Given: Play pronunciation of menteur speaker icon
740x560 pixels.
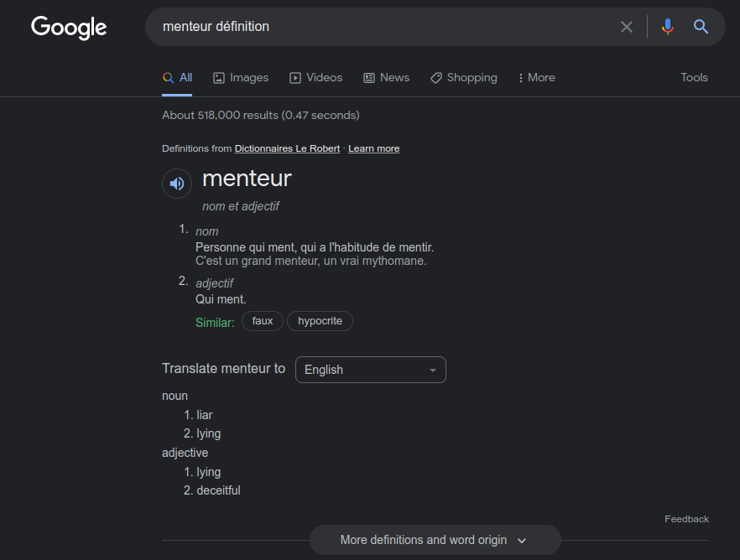Looking at the screenshot, I should point(177,184).
